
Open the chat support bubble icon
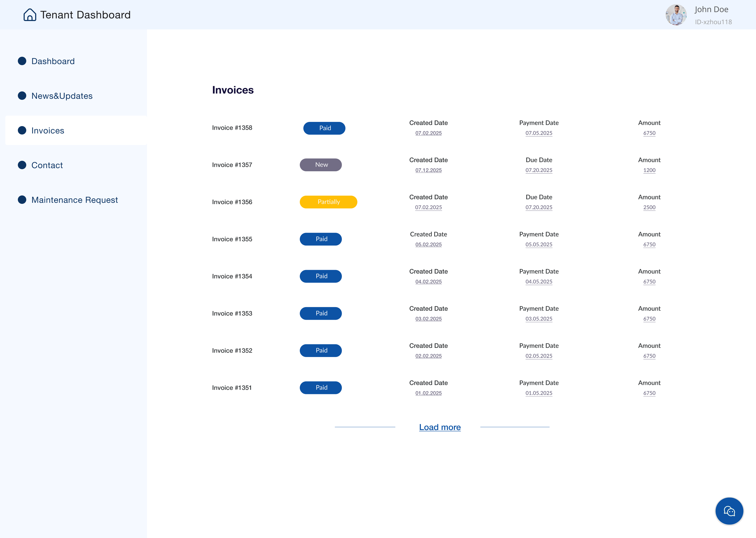coord(729,511)
